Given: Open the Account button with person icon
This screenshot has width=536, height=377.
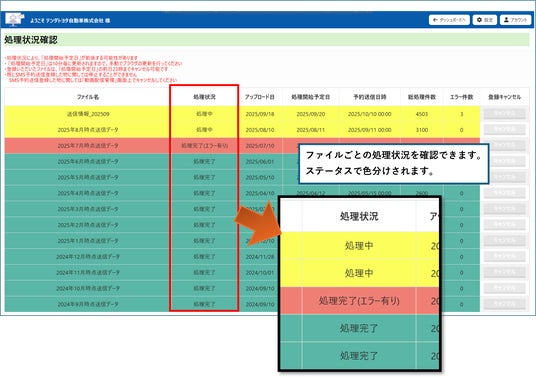Looking at the screenshot, I should tap(515, 20).
